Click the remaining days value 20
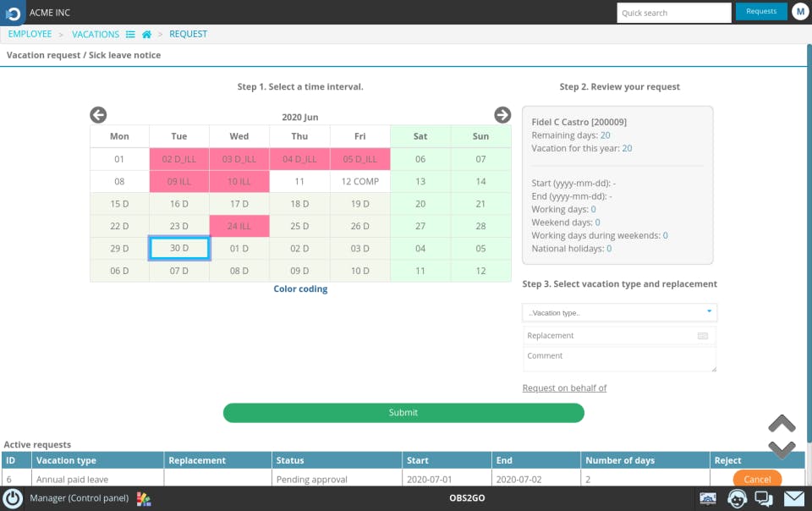812x511 pixels. click(x=606, y=135)
